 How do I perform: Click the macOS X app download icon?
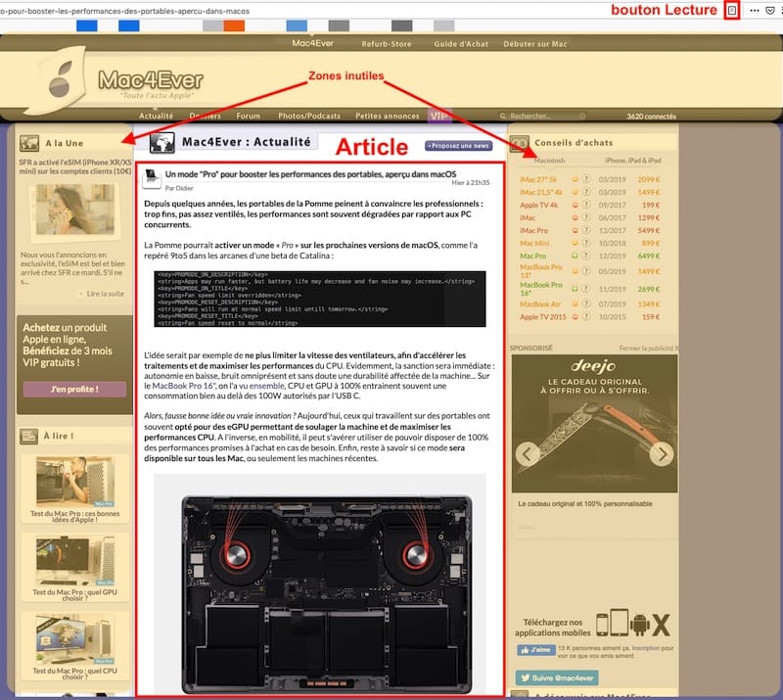point(662,625)
